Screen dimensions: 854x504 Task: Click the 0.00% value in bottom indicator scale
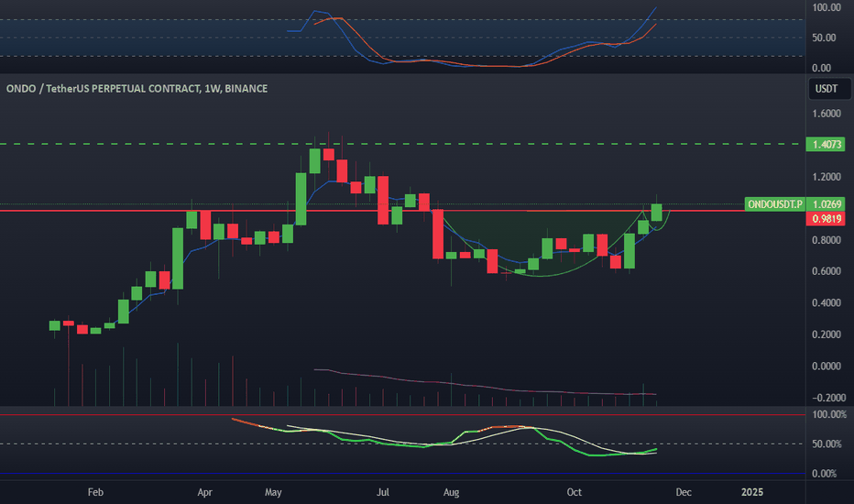coord(824,474)
